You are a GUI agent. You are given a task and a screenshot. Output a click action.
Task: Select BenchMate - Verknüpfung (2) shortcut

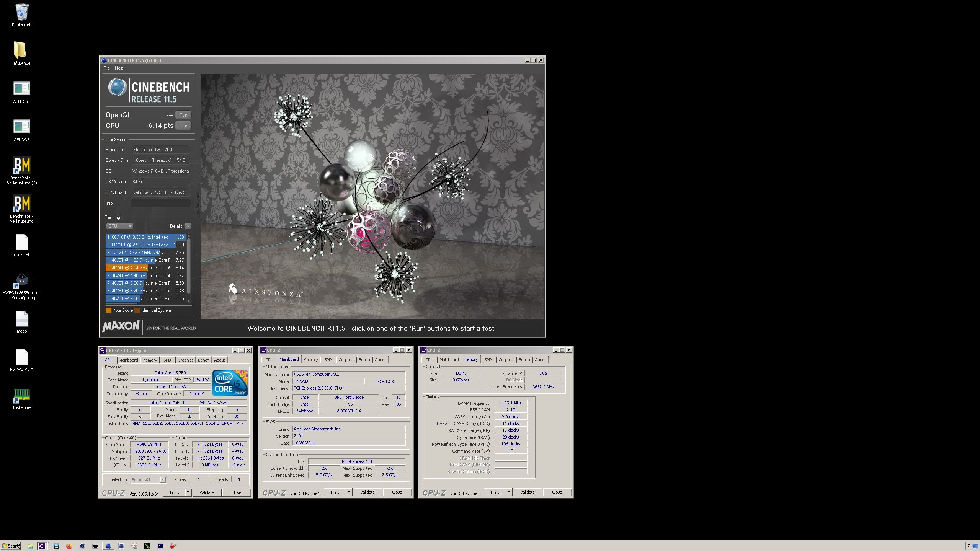point(22,171)
